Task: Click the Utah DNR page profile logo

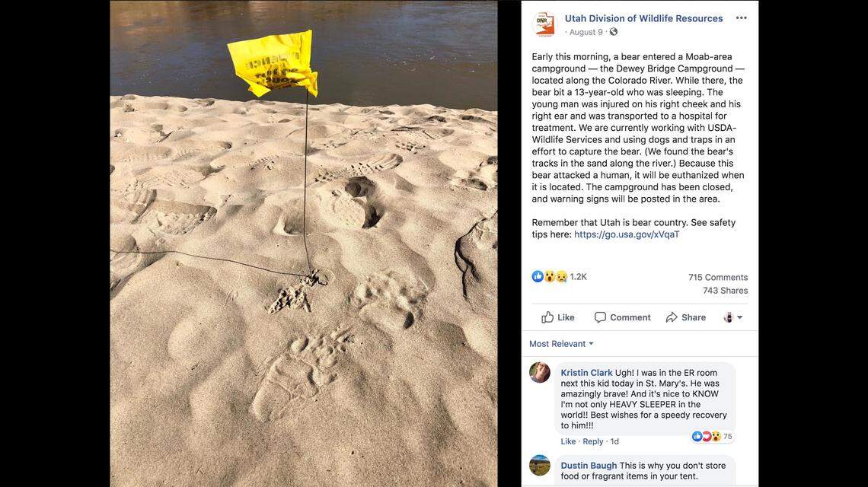Action: (544, 24)
